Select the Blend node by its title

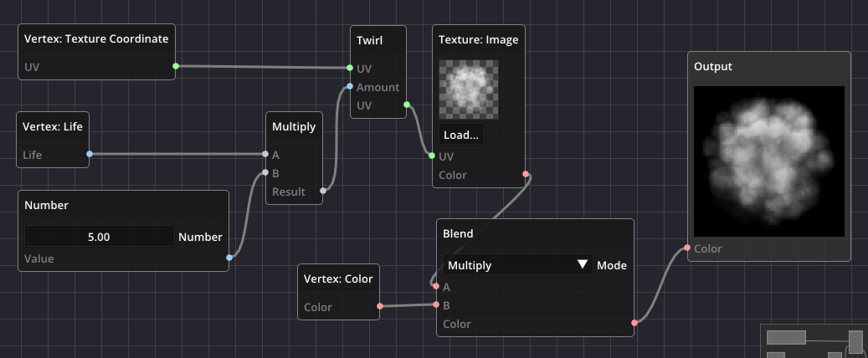[459, 233]
